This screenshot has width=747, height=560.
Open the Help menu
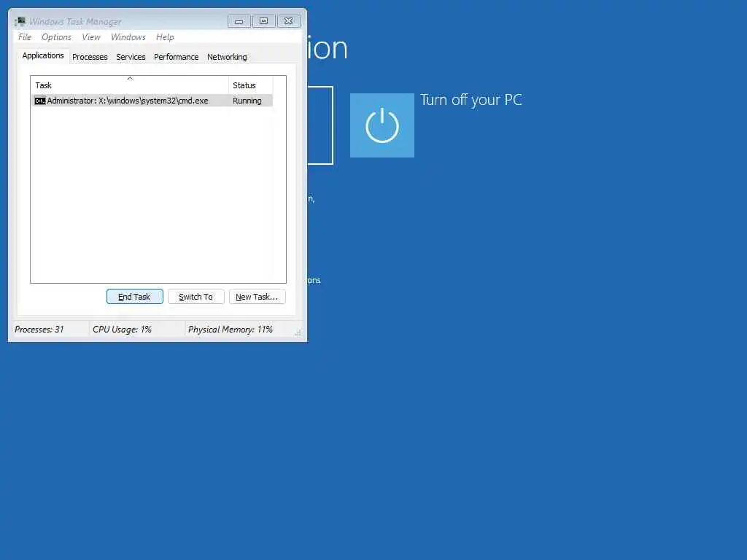tap(165, 37)
